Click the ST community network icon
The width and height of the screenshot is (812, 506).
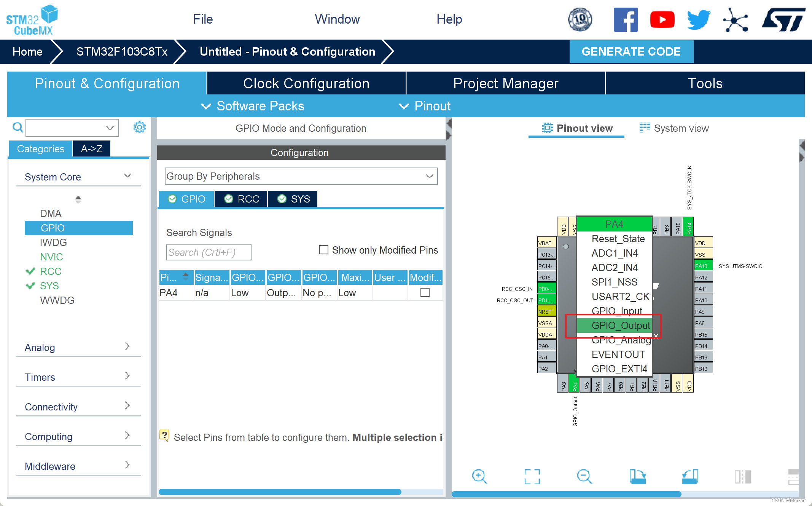[x=735, y=20]
